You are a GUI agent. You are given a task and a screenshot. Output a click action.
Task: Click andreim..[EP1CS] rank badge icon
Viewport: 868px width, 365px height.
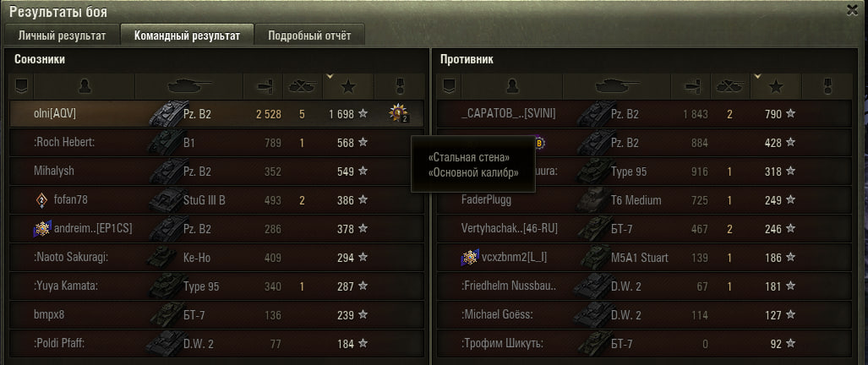(x=42, y=228)
